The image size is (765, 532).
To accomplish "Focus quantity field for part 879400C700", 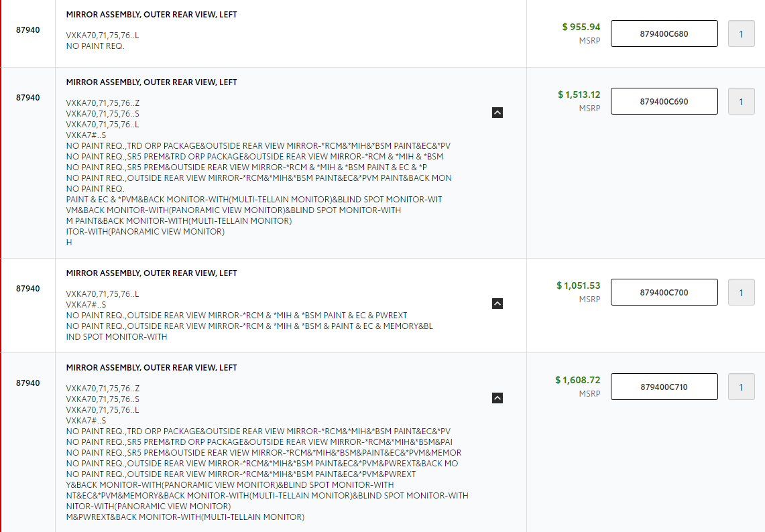I will point(741,293).
